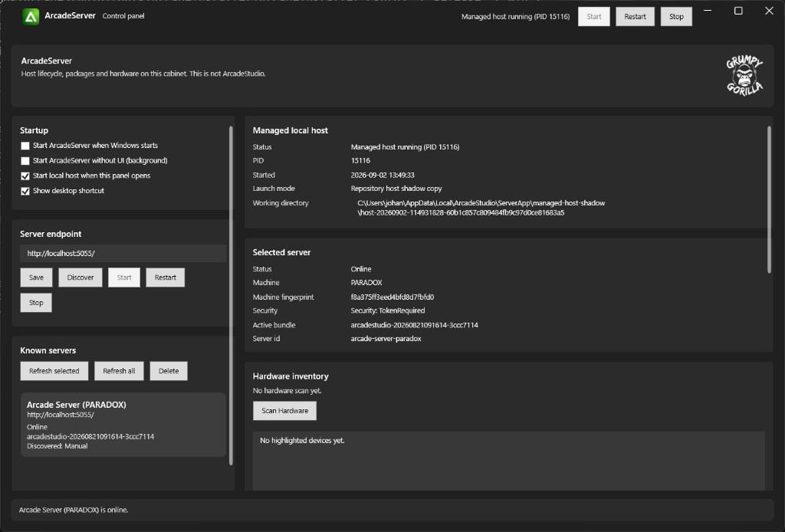Stop the managed host from title bar
Image resolution: width=785 pixels, height=532 pixels.
[x=676, y=17]
